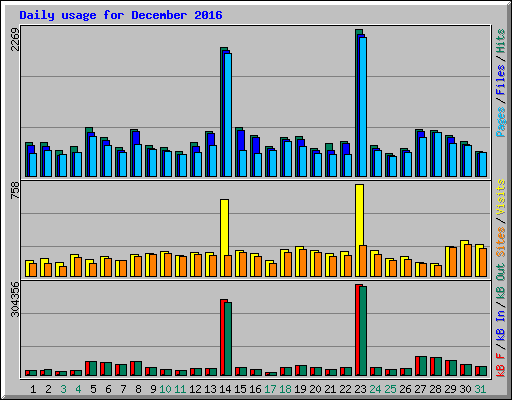Click the 'Daily usage for December 2016' title
Viewport: 512px width, 400px height.
[x=121, y=15]
